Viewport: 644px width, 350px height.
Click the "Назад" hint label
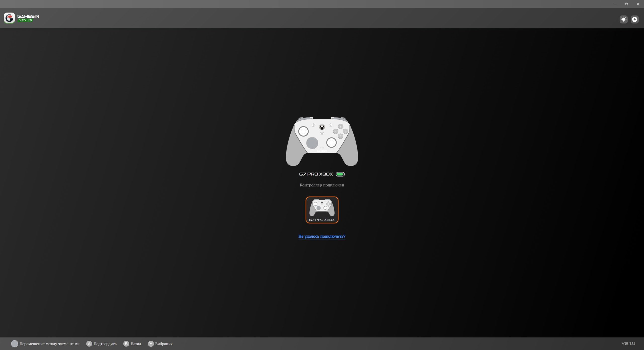136,344
